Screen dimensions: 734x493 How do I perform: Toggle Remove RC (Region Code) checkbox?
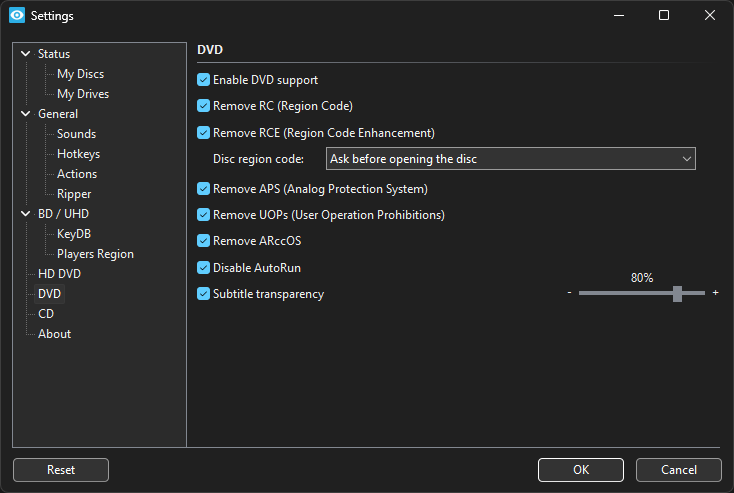pos(204,106)
